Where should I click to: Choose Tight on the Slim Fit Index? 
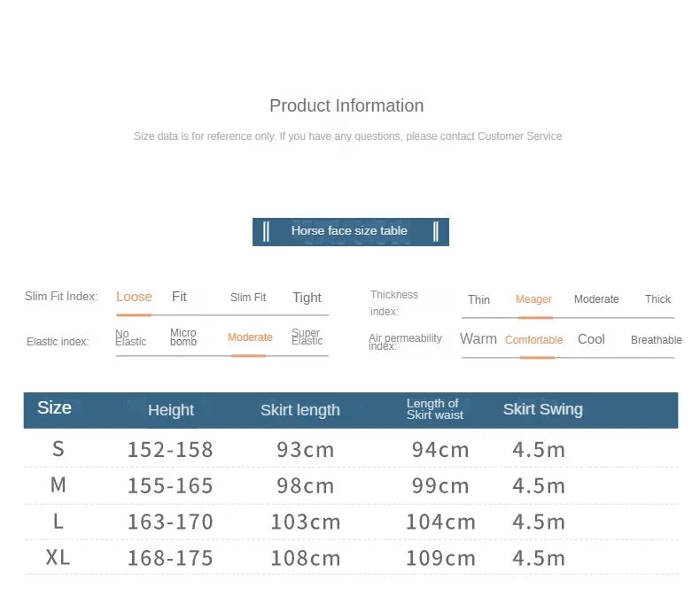click(307, 298)
